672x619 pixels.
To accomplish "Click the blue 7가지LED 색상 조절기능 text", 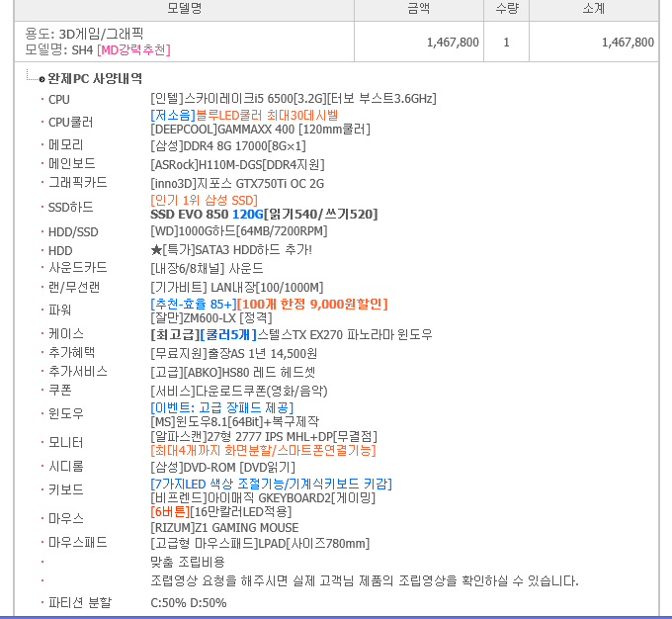I will click(x=272, y=485).
